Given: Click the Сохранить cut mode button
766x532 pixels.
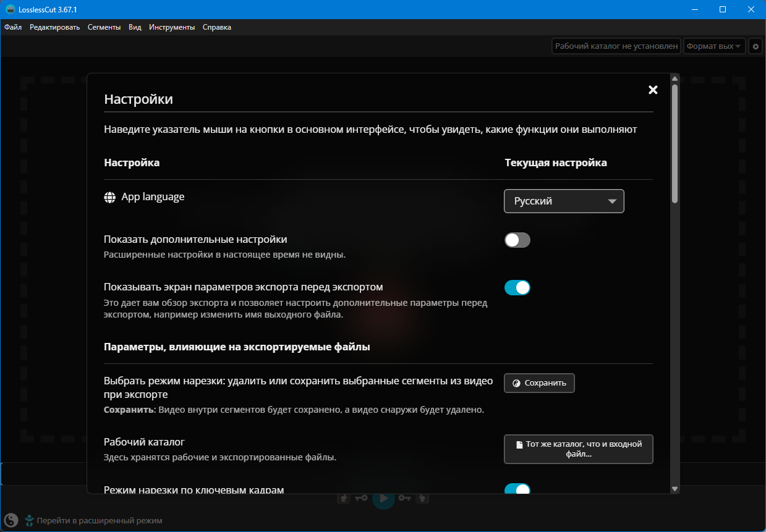Looking at the screenshot, I should (539, 383).
